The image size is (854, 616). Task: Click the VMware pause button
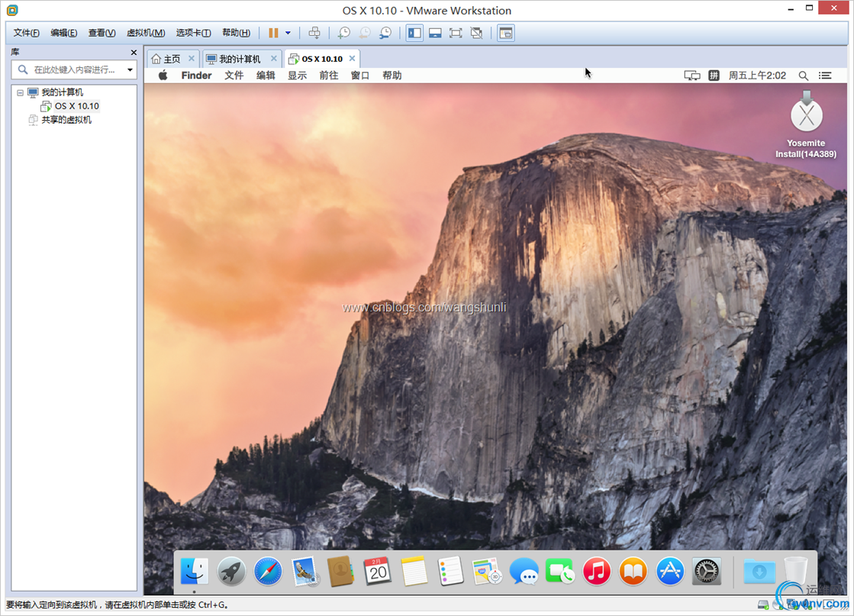[x=273, y=33]
